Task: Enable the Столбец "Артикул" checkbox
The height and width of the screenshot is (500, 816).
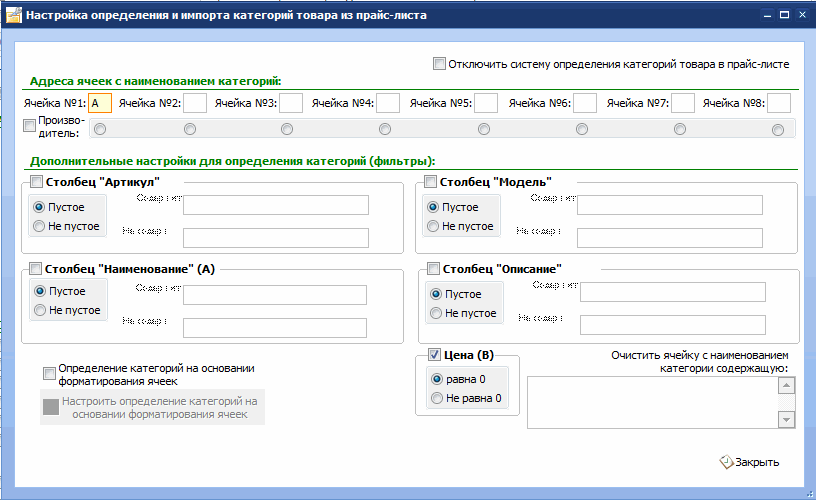Action: point(36,182)
